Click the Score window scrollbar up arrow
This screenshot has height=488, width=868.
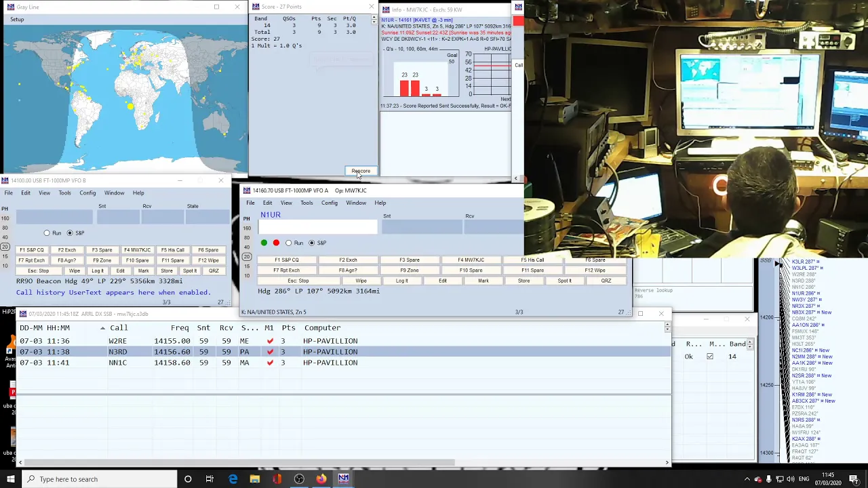click(x=374, y=17)
